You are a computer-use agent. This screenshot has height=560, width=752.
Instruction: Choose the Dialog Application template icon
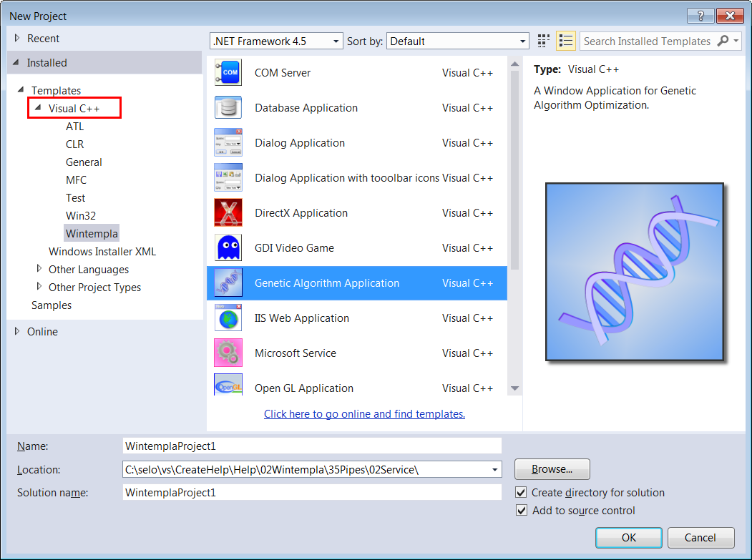(x=228, y=142)
